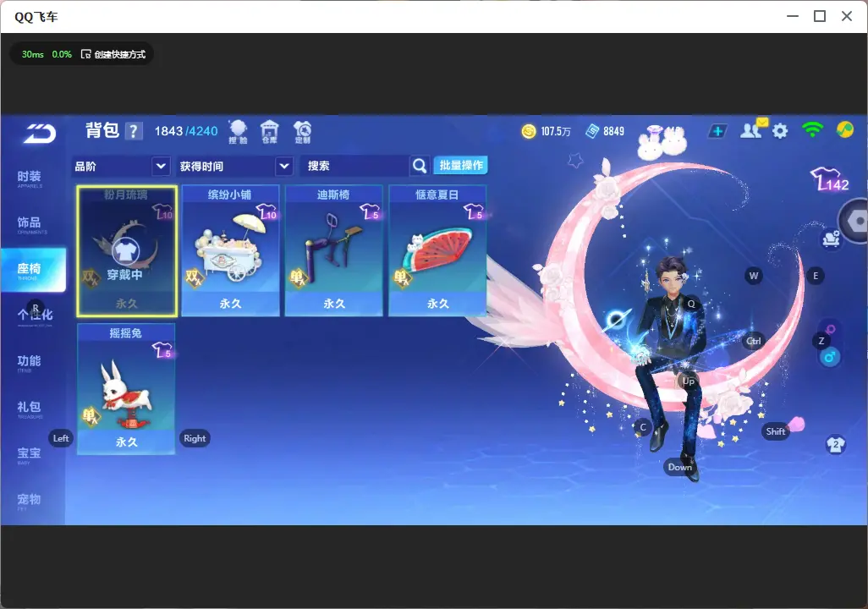Click the 8849 coupon amount text
Screen dimensions: 868x609
613,132
